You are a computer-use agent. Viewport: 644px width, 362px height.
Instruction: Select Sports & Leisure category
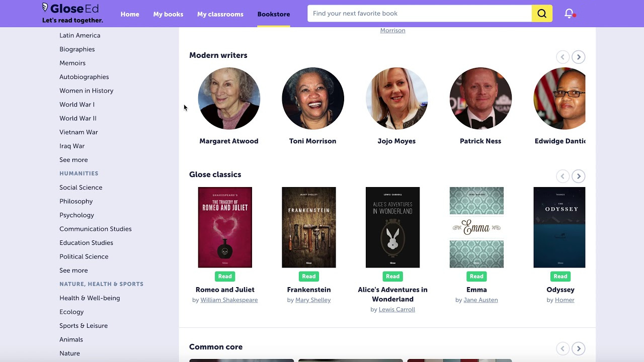[84, 326]
